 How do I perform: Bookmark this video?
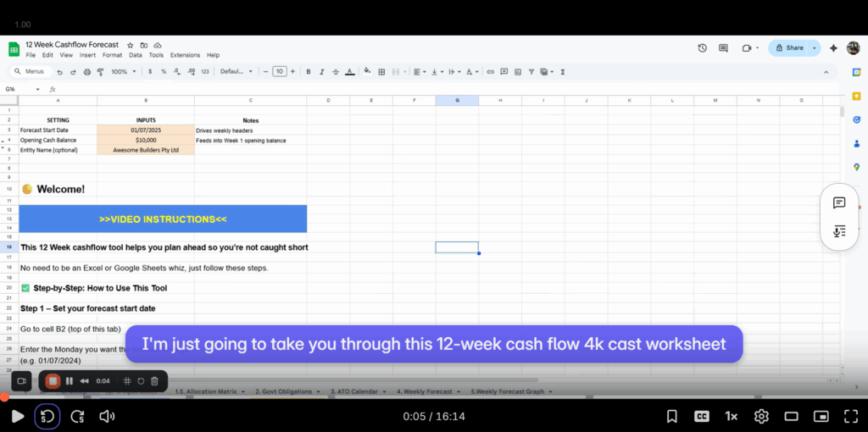[x=671, y=416]
